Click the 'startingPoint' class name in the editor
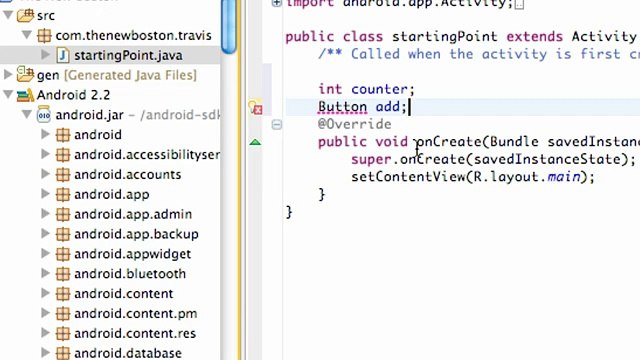Screen dimensions: 640x360 (x=444, y=37)
